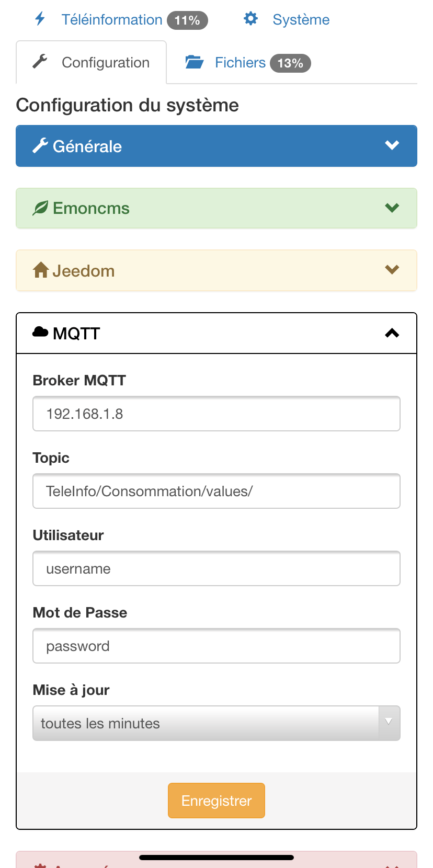Click the leaf icon beside Emoncms
This screenshot has height=868, width=433.
(x=40, y=208)
